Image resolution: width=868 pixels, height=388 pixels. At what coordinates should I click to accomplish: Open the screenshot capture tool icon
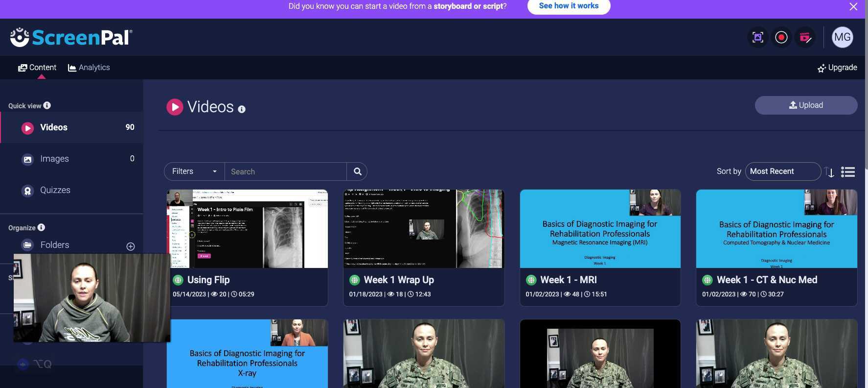(x=758, y=37)
